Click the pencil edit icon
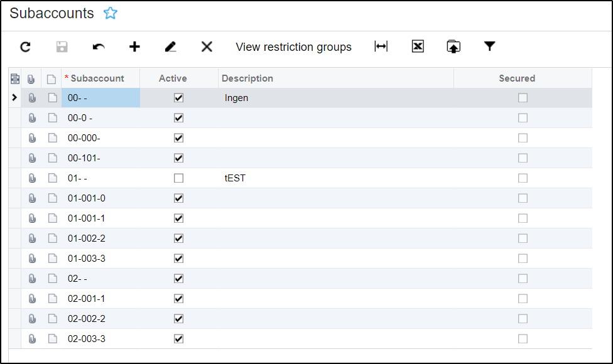The image size is (613, 364). 170,47
